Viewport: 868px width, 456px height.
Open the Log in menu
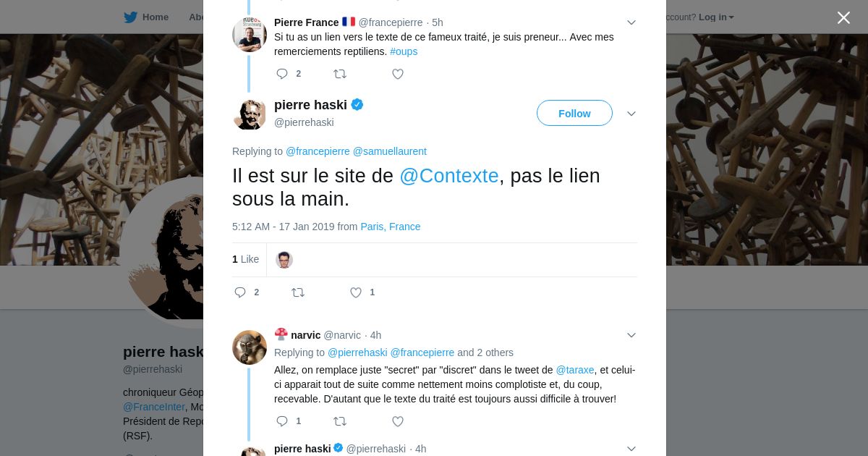(x=715, y=17)
